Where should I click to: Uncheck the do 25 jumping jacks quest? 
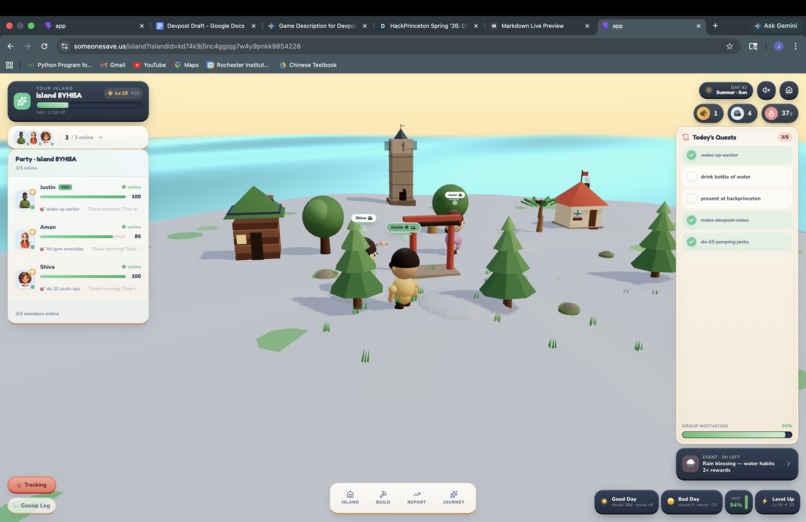(691, 241)
